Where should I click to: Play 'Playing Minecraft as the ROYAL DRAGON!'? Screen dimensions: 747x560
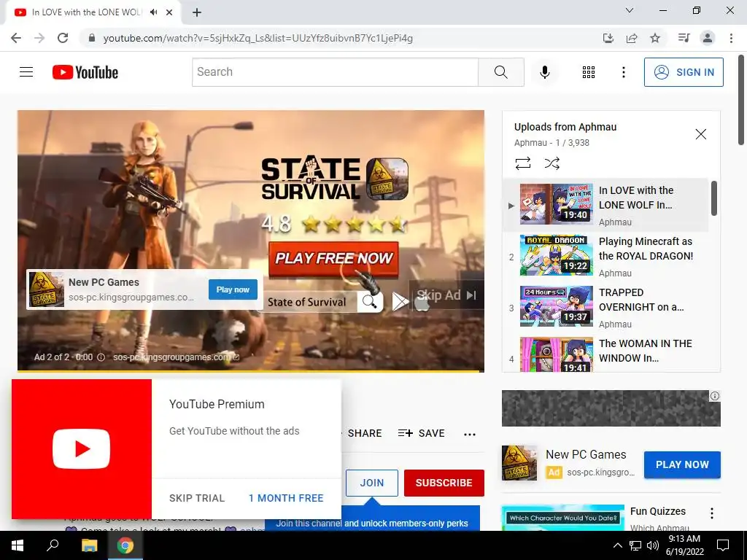click(606, 256)
